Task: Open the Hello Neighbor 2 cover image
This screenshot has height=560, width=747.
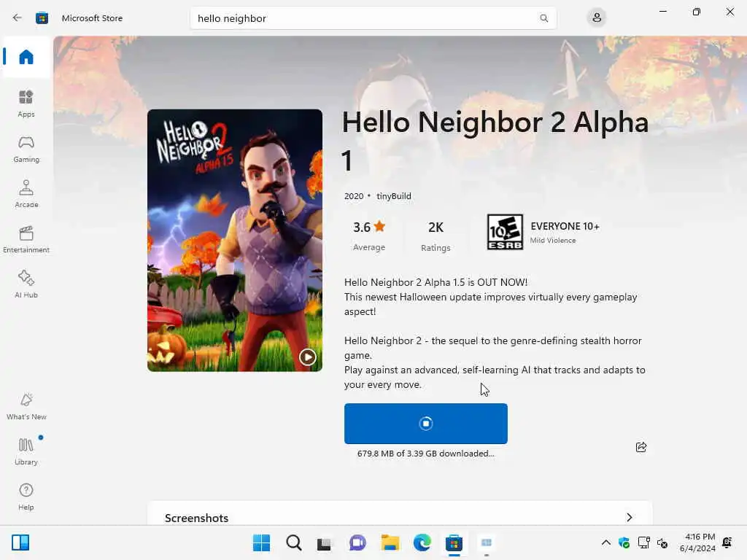Action: (234, 241)
